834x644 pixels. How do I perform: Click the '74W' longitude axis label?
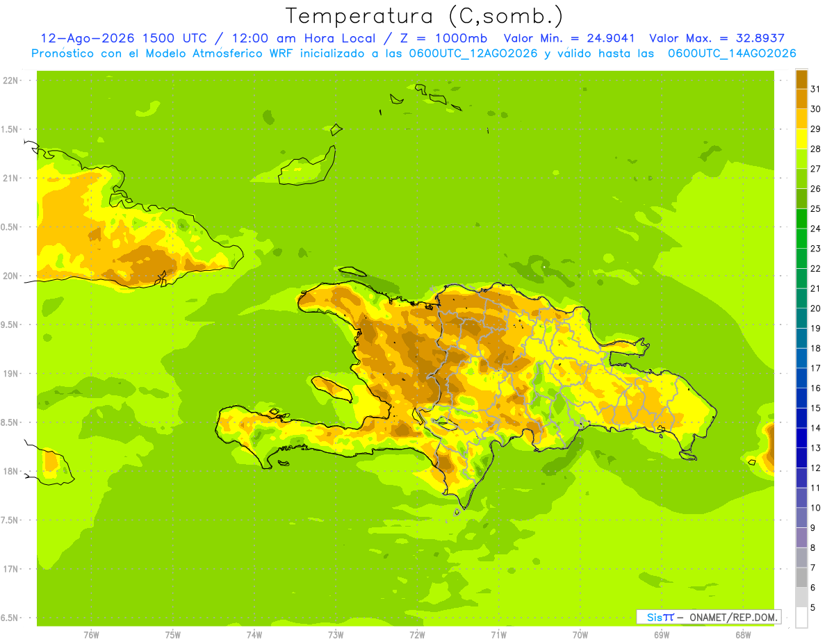(254, 635)
